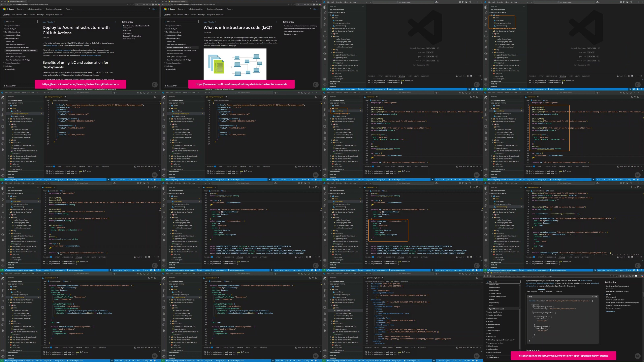
Task: Toggle Panel visibility in apiservice.tmpl.yaml window
Action: pyautogui.click(x=466, y=274)
